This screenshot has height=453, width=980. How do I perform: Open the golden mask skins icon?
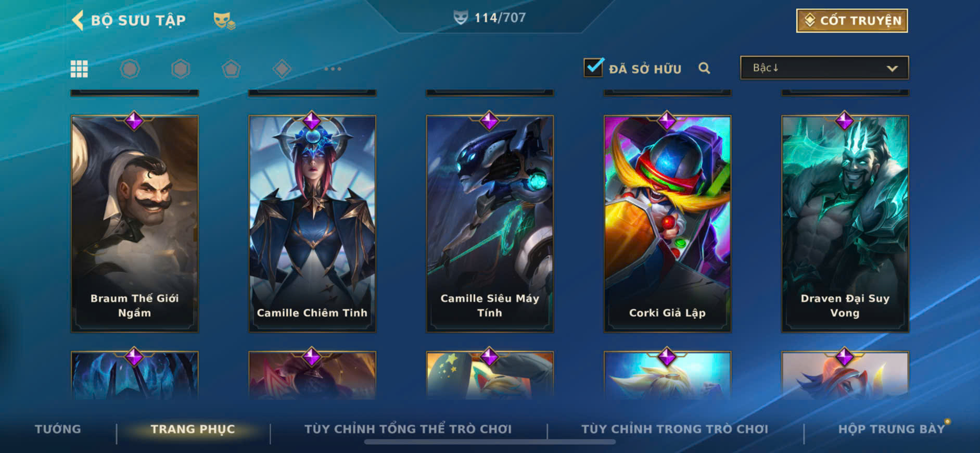[224, 21]
